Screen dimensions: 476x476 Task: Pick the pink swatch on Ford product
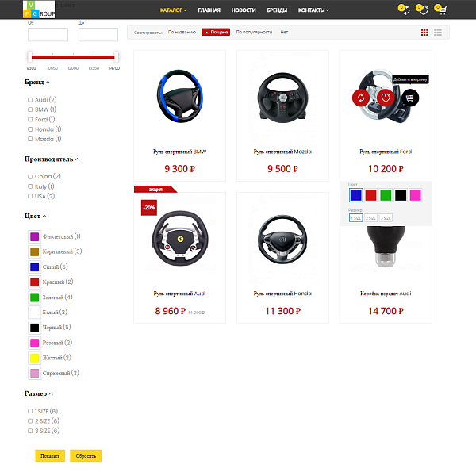coord(415,195)
